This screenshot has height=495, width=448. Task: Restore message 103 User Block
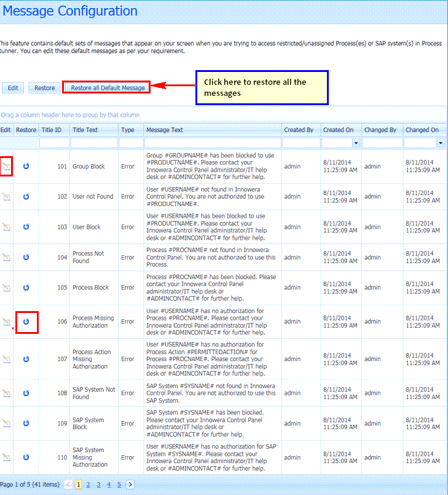pos(26,227)
